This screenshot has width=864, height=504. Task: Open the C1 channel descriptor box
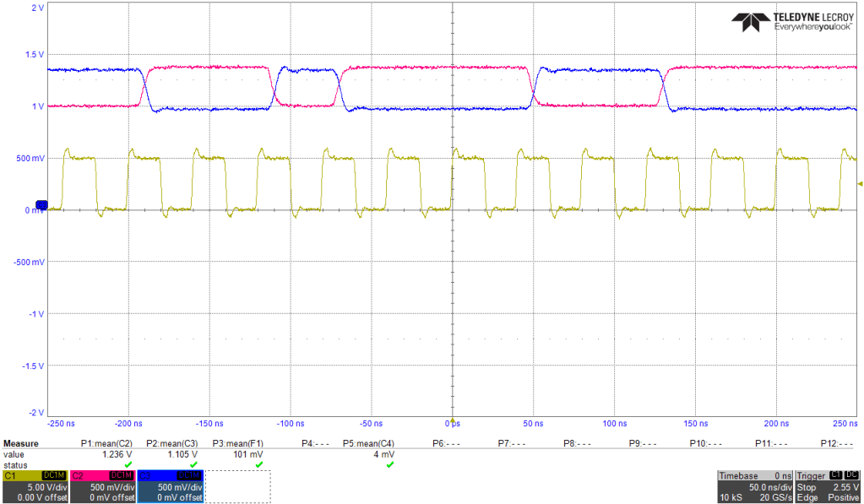(x=35, y=486)
